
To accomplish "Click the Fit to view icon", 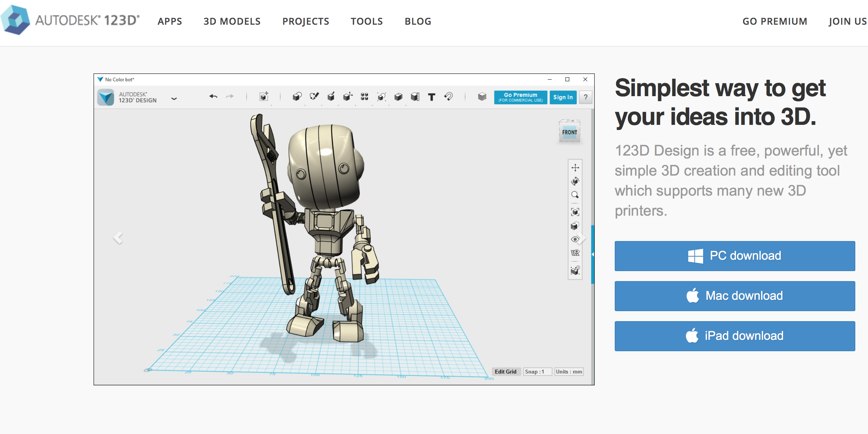I will point(575,212).
